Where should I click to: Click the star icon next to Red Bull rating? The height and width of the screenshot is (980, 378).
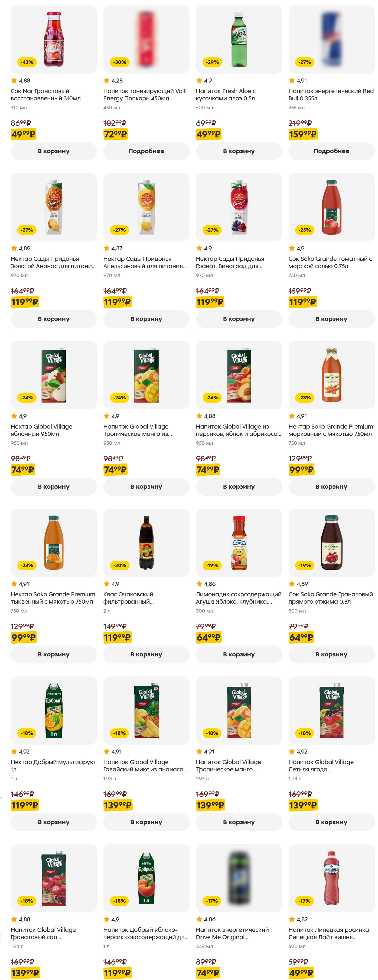coord(292,81)
